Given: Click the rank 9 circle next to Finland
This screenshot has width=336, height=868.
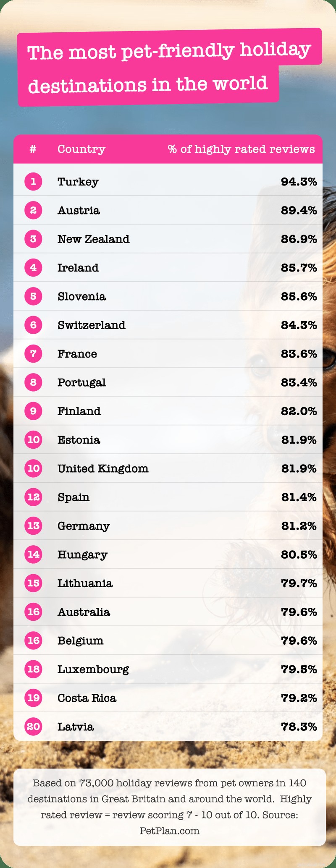Looking at the screenshot, I should tap(33, 411).
